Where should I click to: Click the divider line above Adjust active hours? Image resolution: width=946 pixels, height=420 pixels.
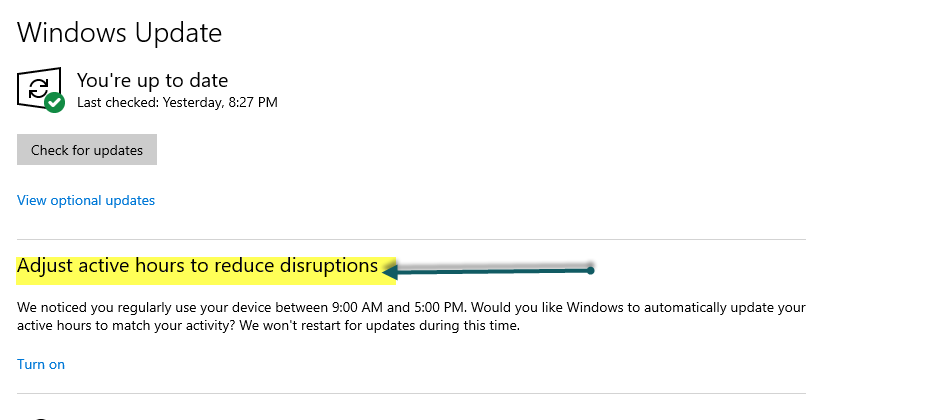pos(411,240)
